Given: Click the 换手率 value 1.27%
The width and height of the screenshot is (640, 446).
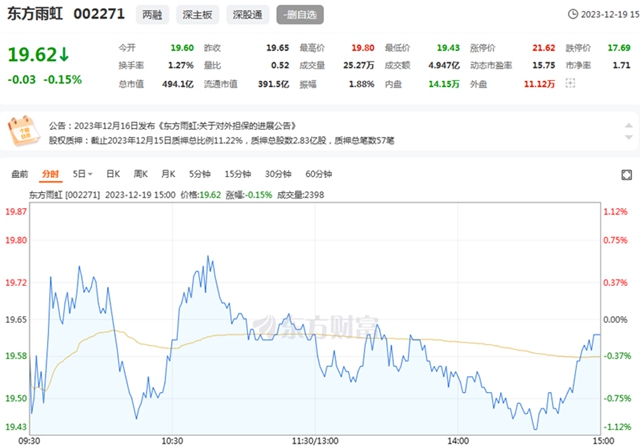Looking at the screenshot, I should [x=181, y=65].
